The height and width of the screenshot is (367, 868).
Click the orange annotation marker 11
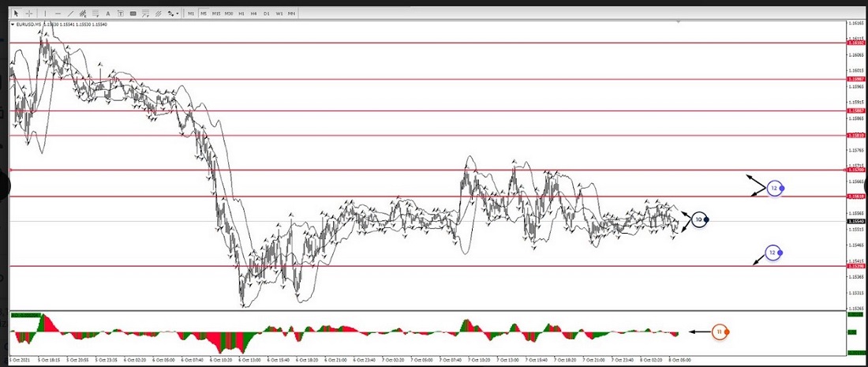click(719, 332)
